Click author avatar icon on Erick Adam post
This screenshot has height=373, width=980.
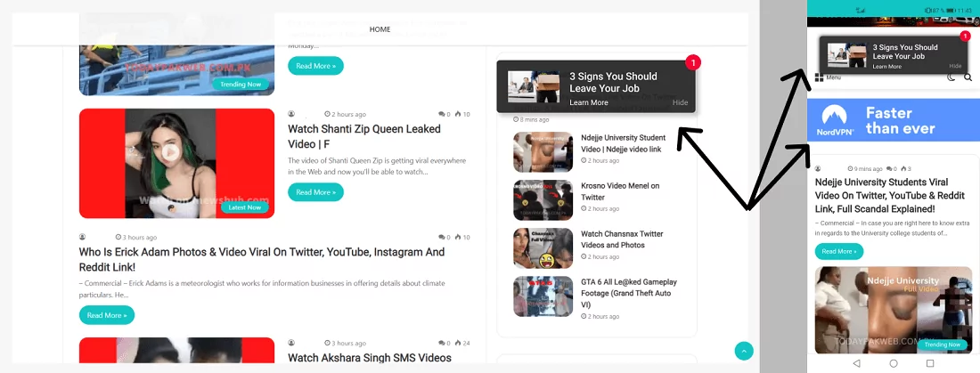click(83, 238)
